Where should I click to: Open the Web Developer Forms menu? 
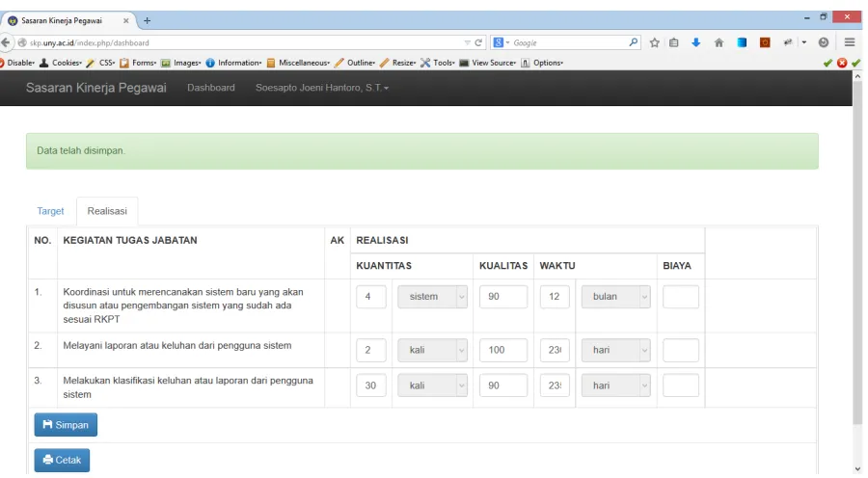pos(138,63)
